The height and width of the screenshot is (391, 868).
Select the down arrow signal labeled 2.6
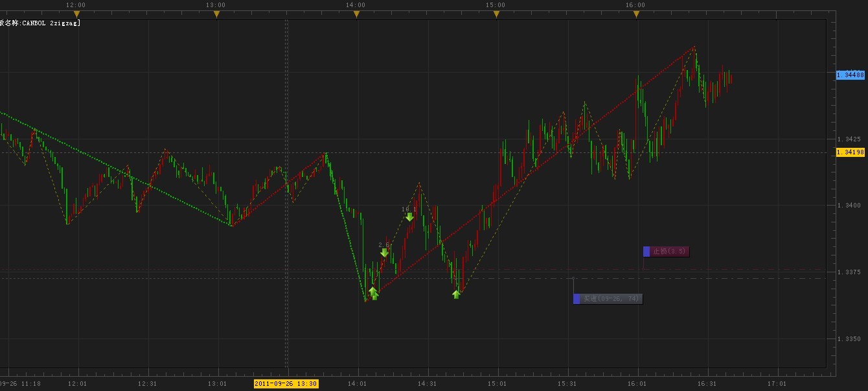point(384,253)
